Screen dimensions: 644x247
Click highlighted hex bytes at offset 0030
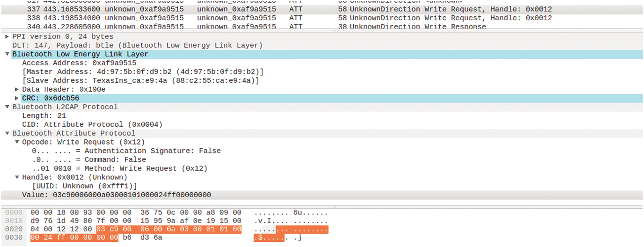click(x=74, y=238)
